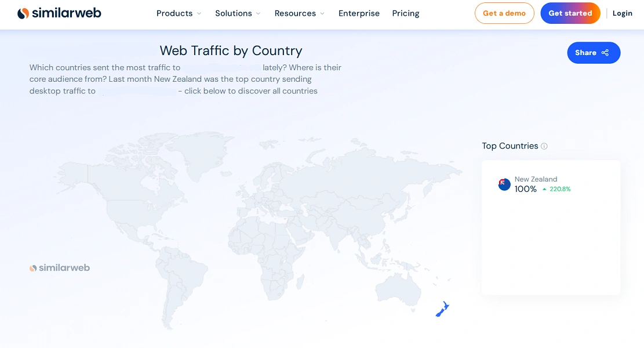Screen dimensions: 644x348
Task: Click the Get a demo button
Action: click(504, 13)
